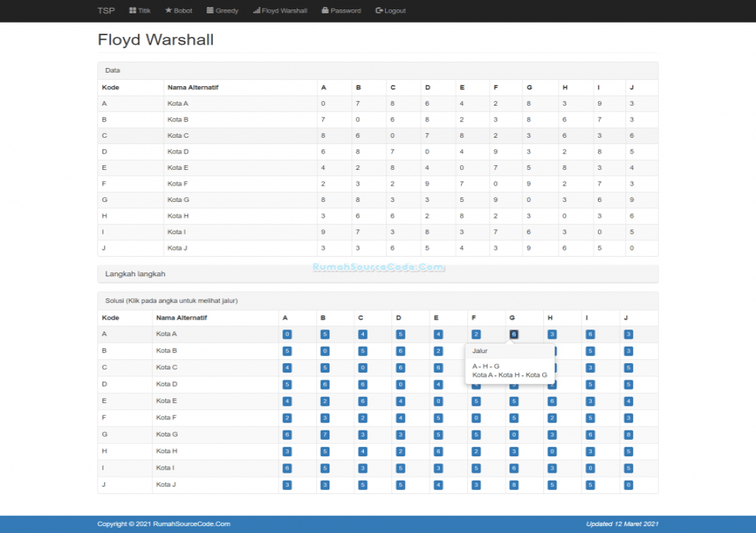This screenshot has width=756, height=533.
Task: Click value 6 from Kota A to Kota G
Action: (514, 333)
